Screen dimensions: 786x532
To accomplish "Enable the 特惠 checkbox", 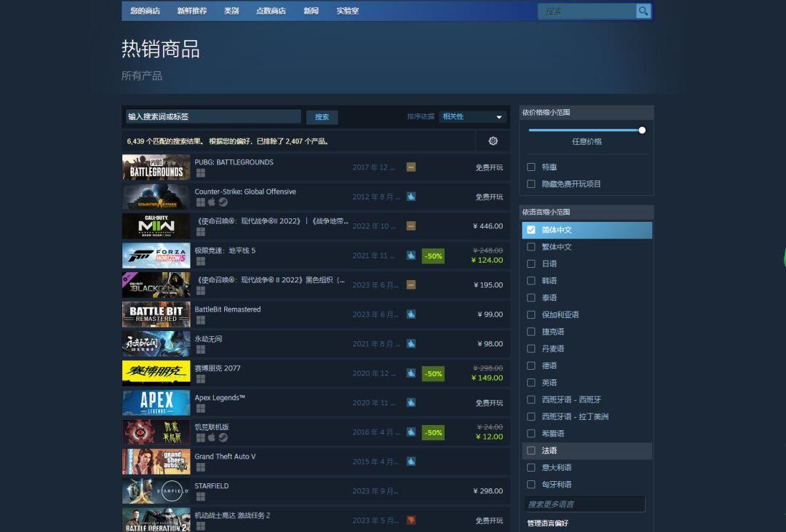I will [x=531, y=167].
